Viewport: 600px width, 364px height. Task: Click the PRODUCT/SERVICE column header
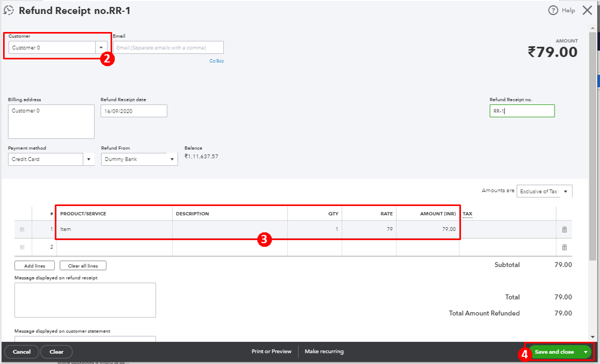83,214
